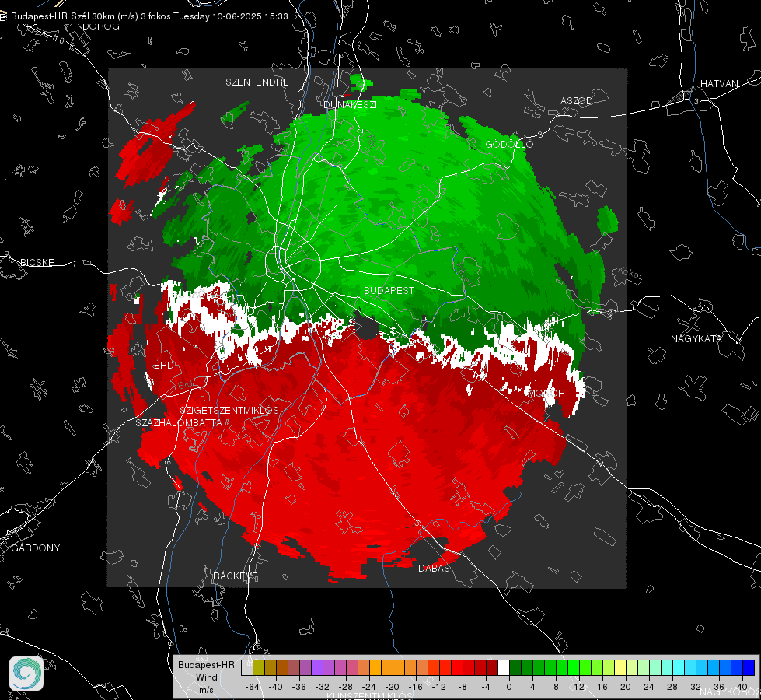Click the blue-green swirl logo icon
This screenshot has width=761, height=700.
tap(26, 674)
